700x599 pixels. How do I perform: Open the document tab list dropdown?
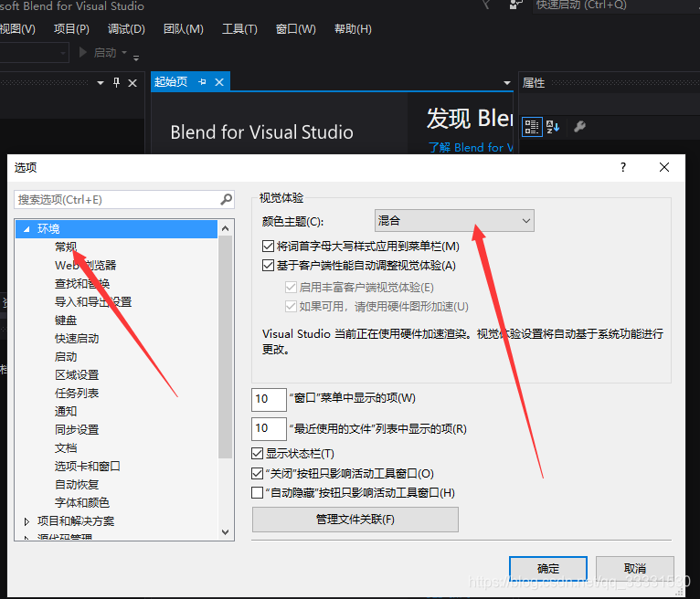click(506, 83)
